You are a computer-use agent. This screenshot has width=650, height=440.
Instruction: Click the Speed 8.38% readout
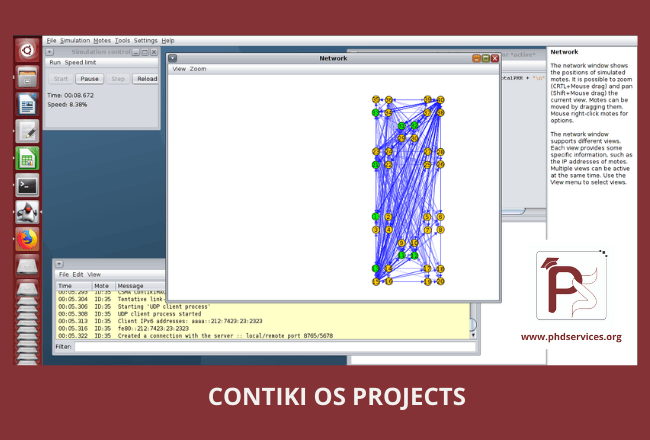[x=67, y=105]
